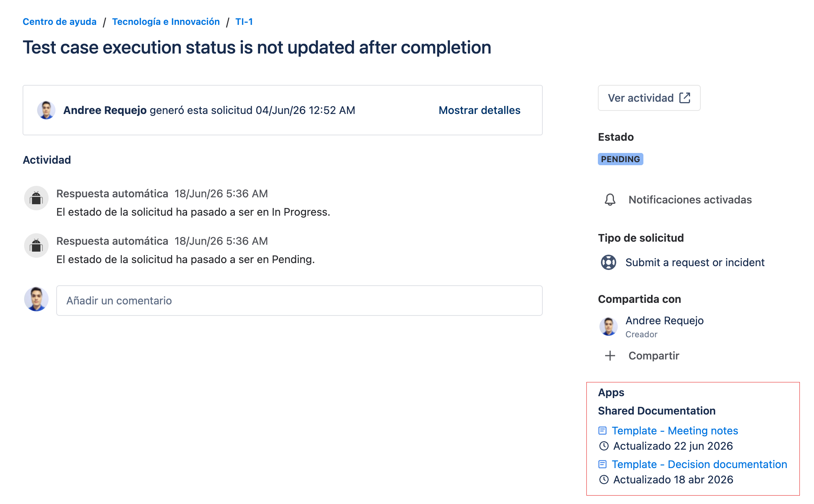Click the blue PENDING status badge

click(x=620, y=159)
